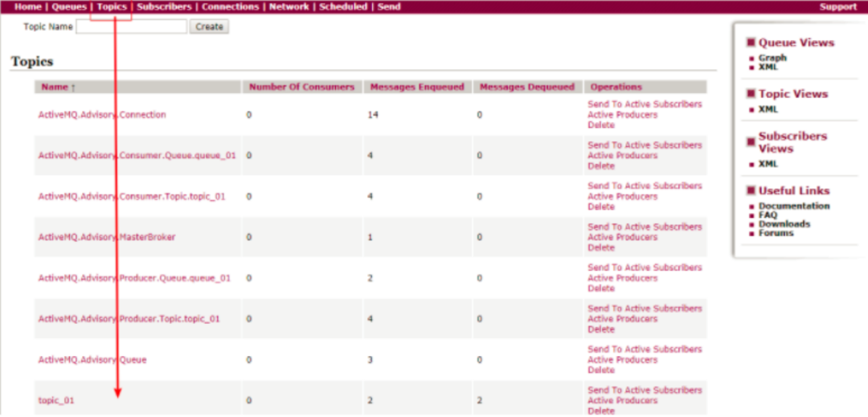The height and width of the screenshot is (417, 868).
Task: Delete the Consumer.Queue.queue_01 advisory topic
Action: (x=601, y=166)
